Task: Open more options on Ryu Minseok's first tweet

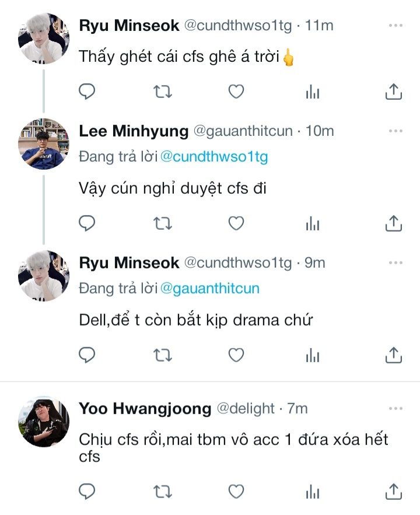Action: pos(395,26)
